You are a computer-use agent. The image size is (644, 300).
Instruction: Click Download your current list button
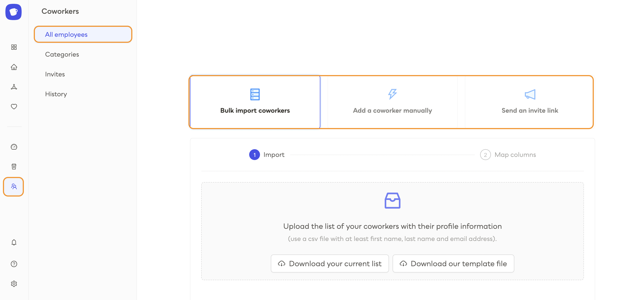[330, 263]
